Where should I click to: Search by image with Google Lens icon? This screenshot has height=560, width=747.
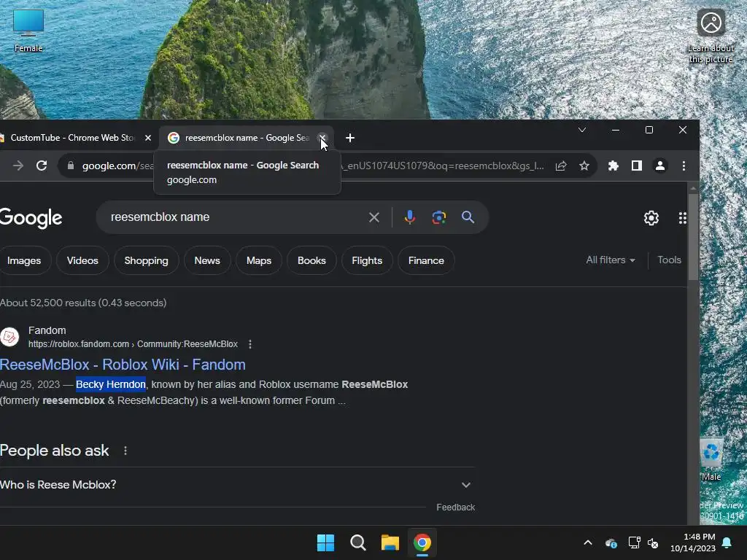[x=438, y=217]
